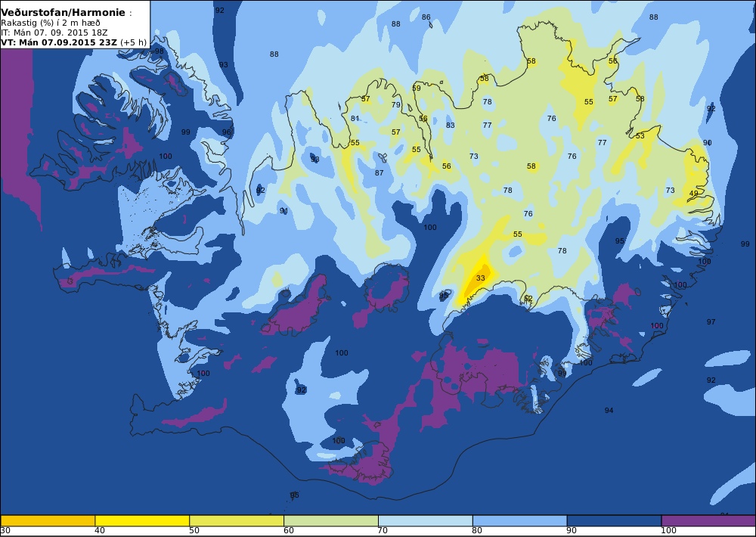Choose the medium blue 80–90 legend band
756x537 pixels.
pyautogui.click(x=520, y=520)
